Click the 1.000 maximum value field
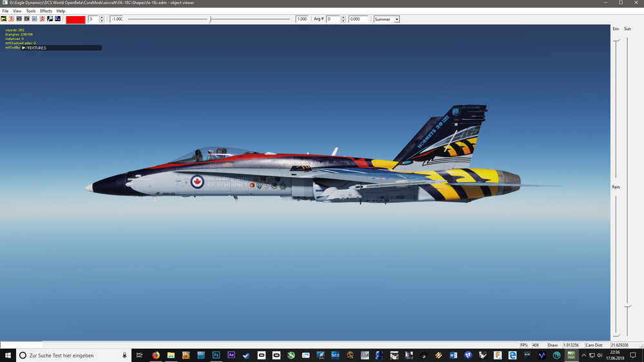This screenshot has height=362, width=644. coord(302,19)
